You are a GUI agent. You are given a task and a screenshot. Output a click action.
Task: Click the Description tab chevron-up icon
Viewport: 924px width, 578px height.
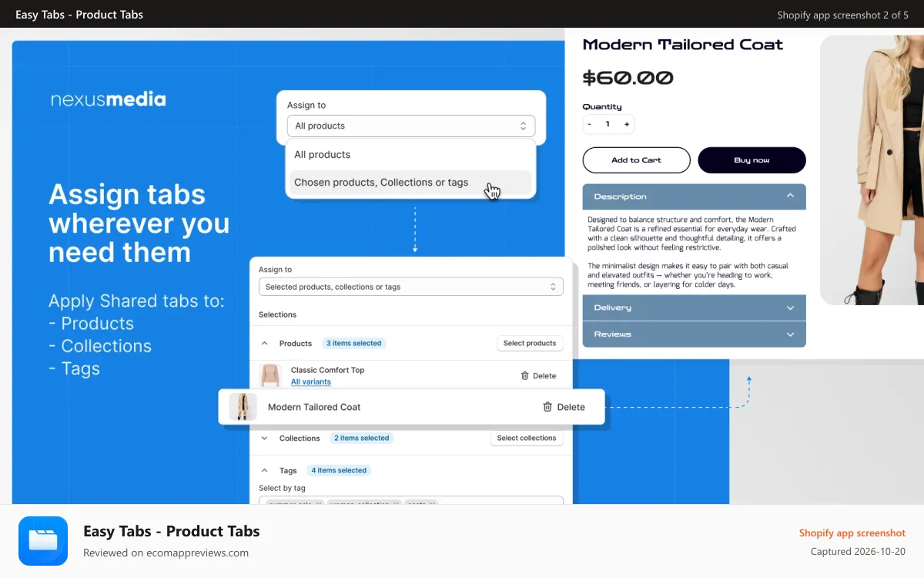790,196
